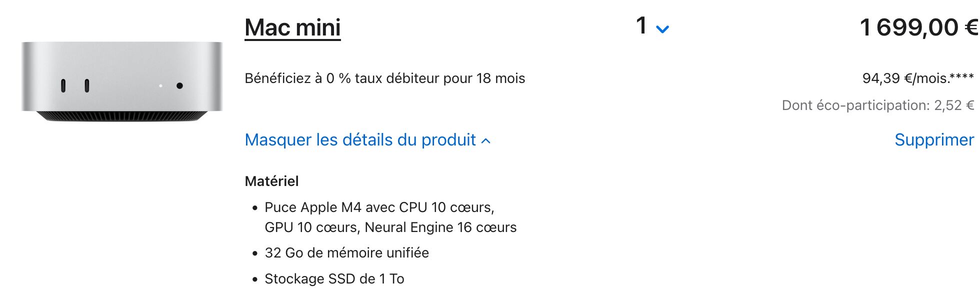Image resolution: width=980 pixels, height=295 pixels.
Task: Click the ventilation base of Mac mini image
Action: 122,116
